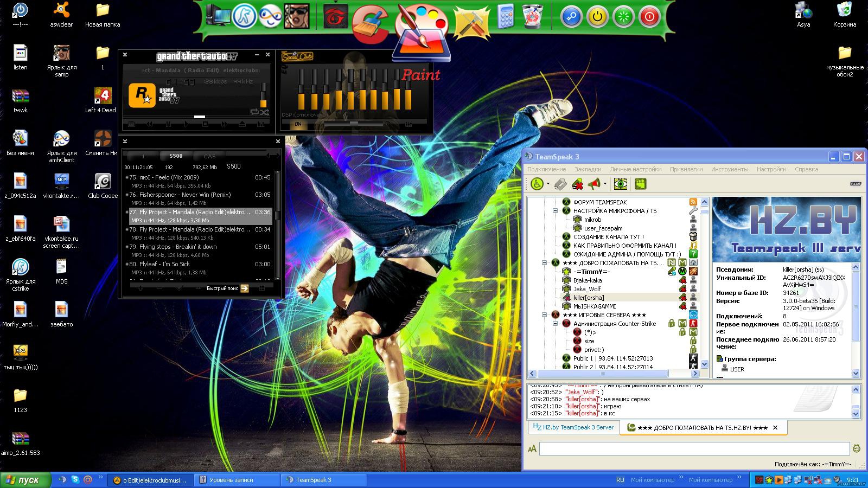
Task: Toggle repeat mode in the GTA IV player
Action: (254, 112)
